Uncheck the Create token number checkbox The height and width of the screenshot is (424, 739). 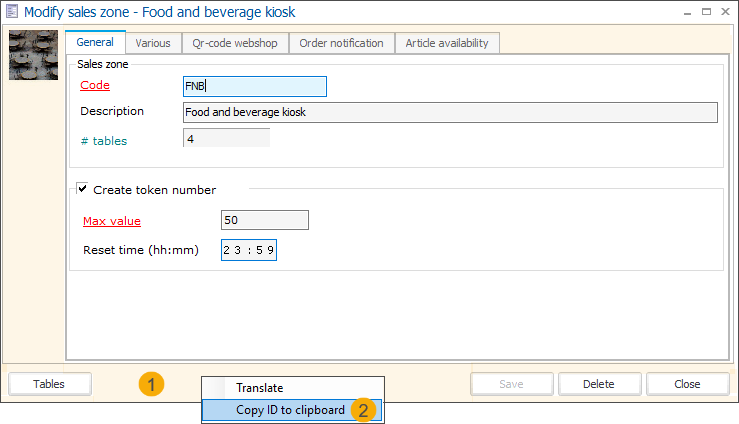tap(83, 189)
